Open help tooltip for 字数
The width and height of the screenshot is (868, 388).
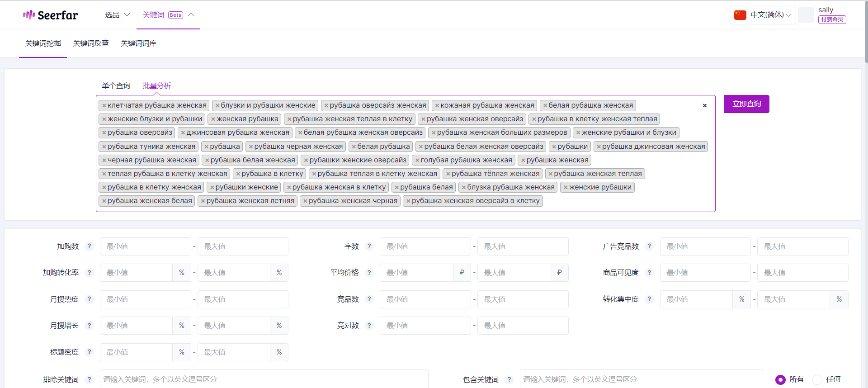369,246
